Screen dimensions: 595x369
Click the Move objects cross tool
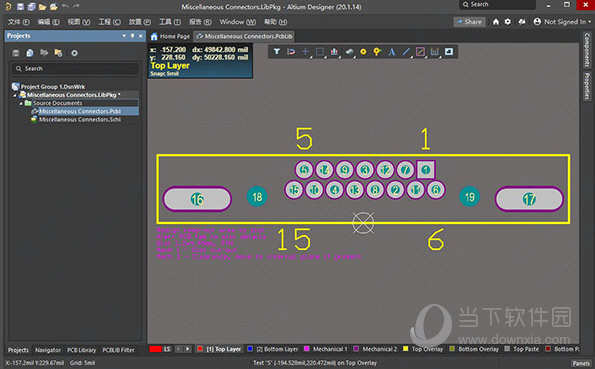coord(305,52)
